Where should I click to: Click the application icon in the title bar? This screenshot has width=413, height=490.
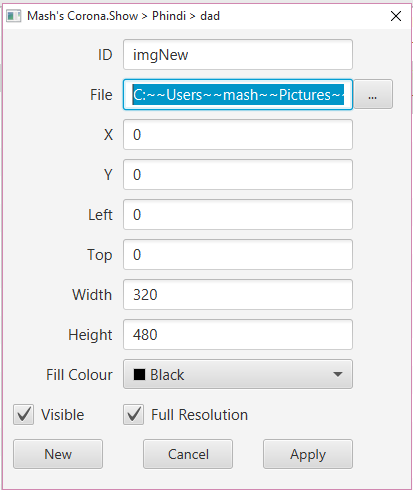pyautogui.click(x=14, y=16)
